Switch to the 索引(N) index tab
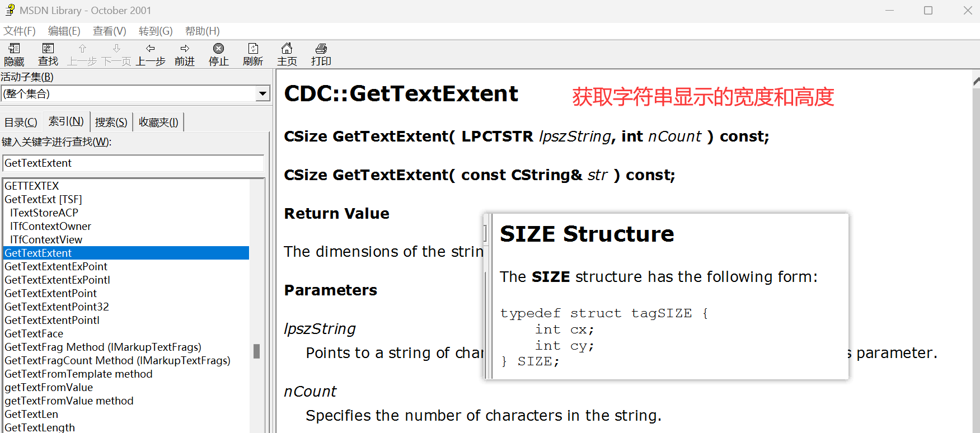The width and height of the screenshot is (980, 433). coord(66,121)
